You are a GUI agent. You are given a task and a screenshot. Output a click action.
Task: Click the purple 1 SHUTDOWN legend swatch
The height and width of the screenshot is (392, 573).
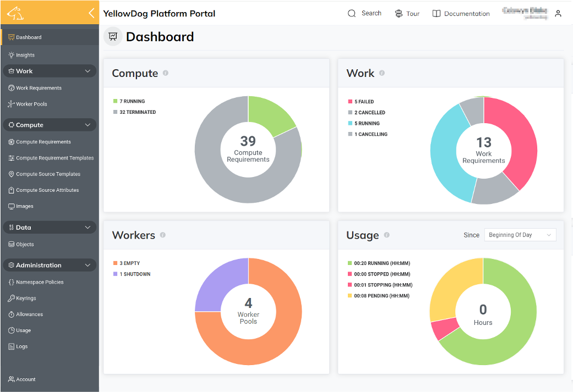click(116, 274)
